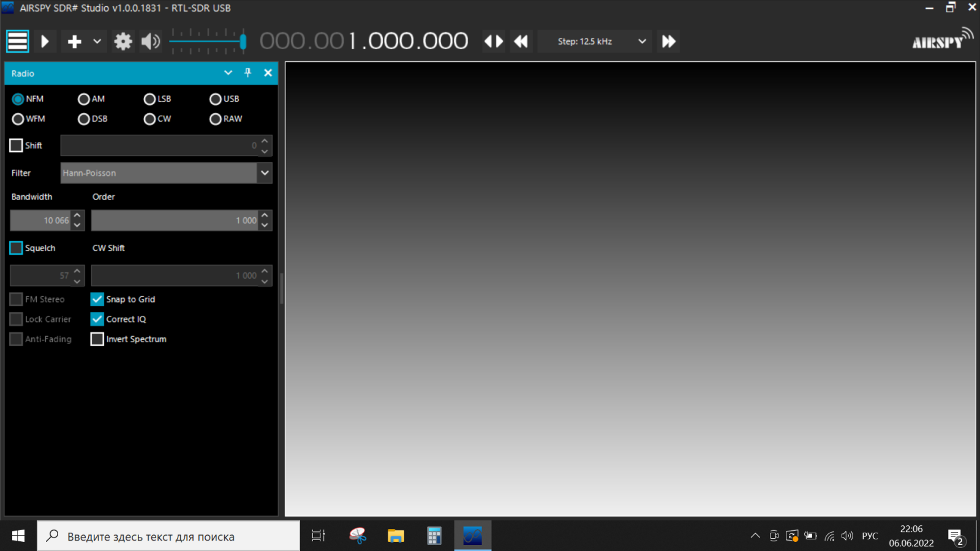980x551 pixels.
Task: Click the AIRSPY logo
Action: pyautogui.click(x=943, y=39)
